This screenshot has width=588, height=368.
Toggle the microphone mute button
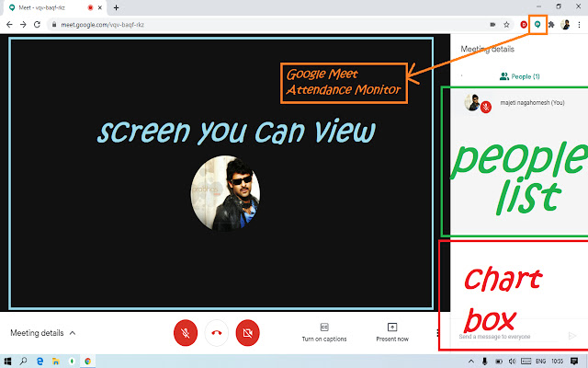186,333
